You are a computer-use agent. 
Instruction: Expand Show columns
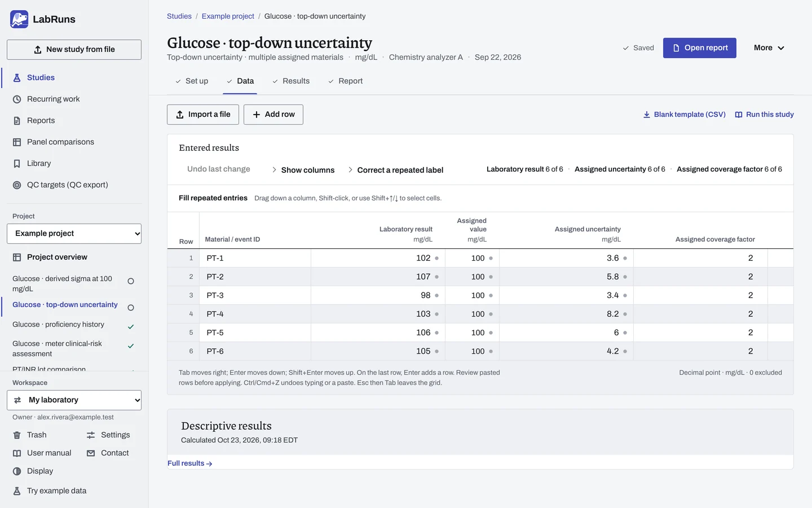click(x=303, y=170)
